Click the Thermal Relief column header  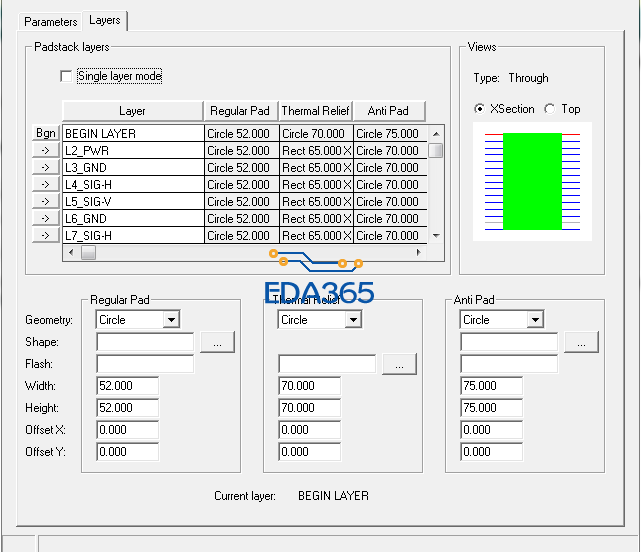click(315, 111)
